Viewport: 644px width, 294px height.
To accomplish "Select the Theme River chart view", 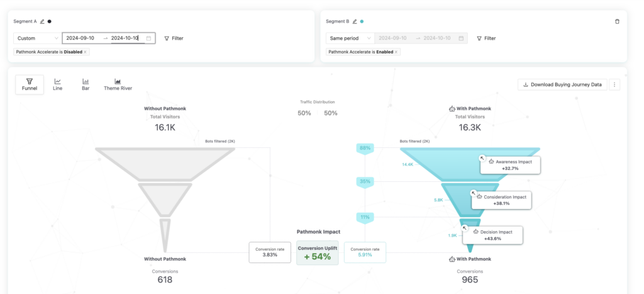I will click(x=118, y=84).
